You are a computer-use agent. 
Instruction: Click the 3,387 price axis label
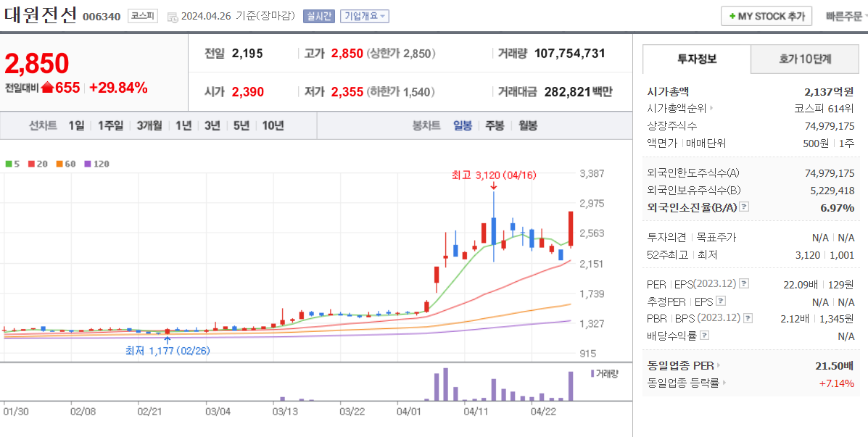click(591, 174)
